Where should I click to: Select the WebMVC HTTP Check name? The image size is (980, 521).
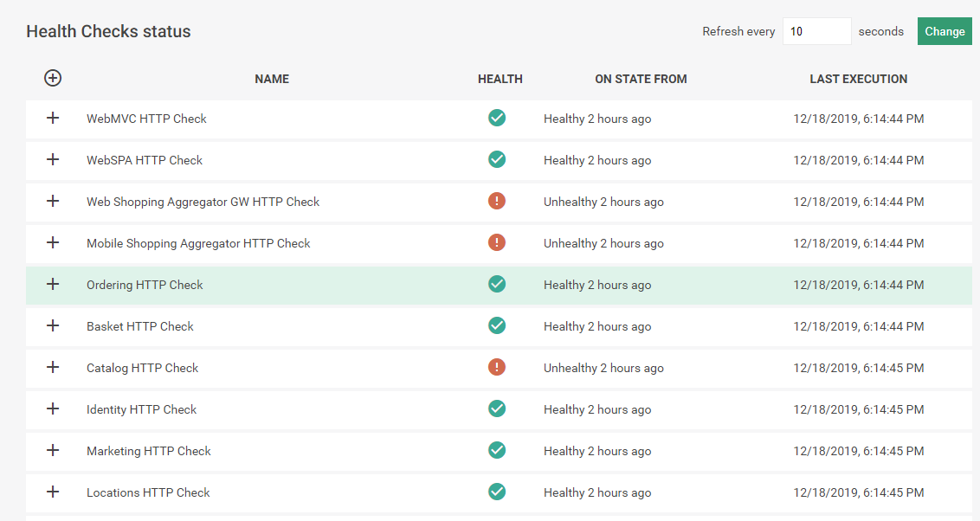tap(146, 119)
